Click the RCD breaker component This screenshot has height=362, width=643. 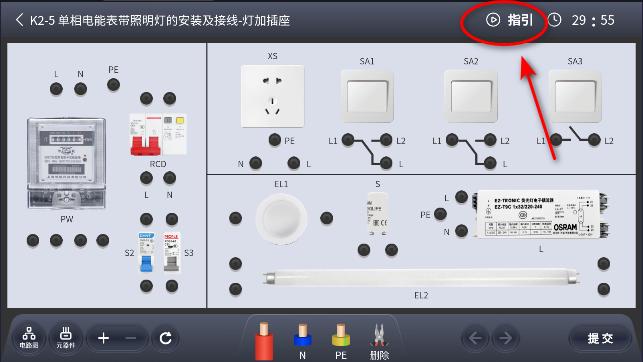click(158, 134)
